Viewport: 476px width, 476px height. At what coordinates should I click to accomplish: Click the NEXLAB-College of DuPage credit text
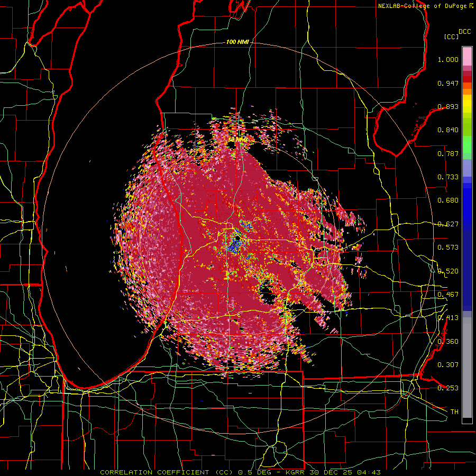(x=425, y=6)
